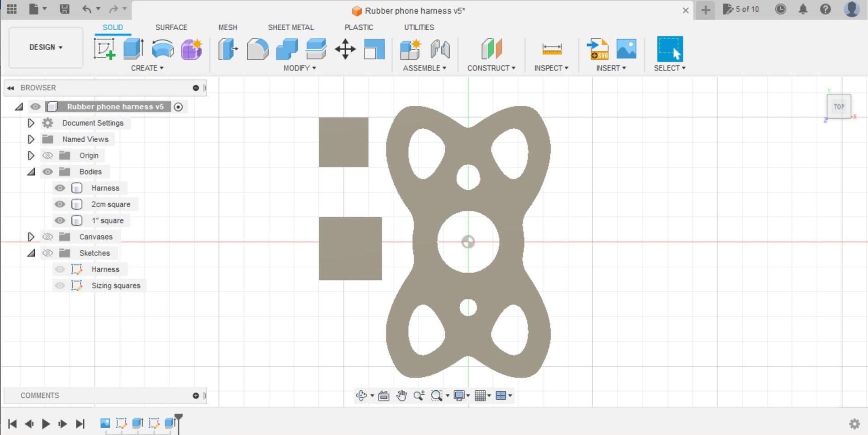Open the ASSEMBLE dropdown menu

click(425, 68)
